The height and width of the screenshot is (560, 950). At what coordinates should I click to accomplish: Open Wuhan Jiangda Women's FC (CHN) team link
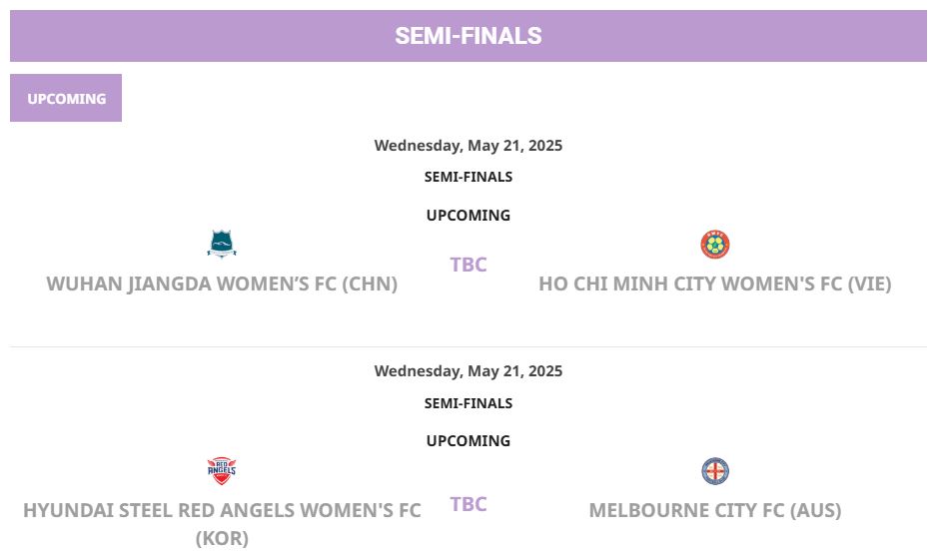pyautogui.click(x=222, y=283)
